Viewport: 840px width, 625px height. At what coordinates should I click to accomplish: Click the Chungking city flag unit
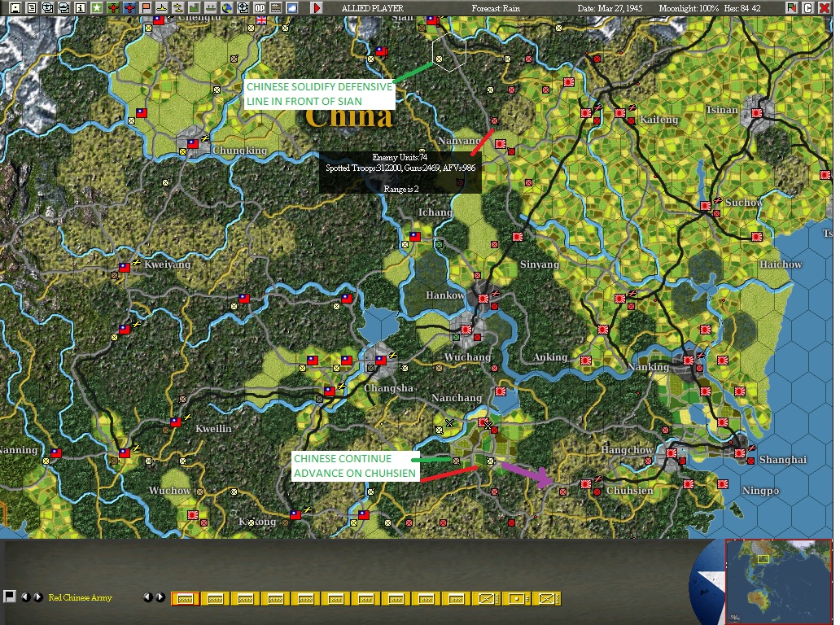193,144
